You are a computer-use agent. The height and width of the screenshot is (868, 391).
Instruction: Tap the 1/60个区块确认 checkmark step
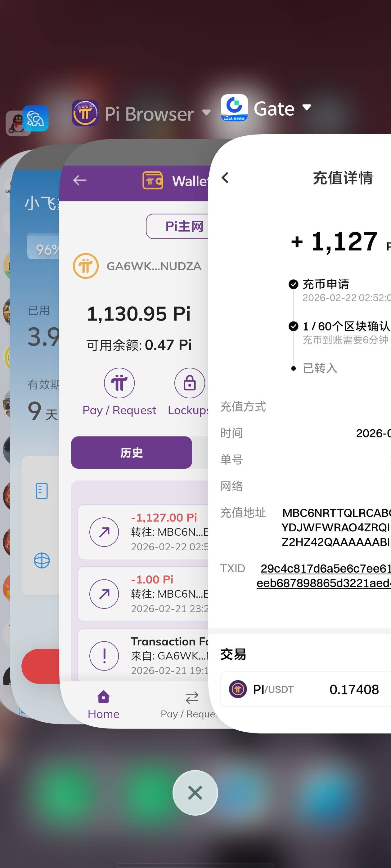click(x=294, y=326)
